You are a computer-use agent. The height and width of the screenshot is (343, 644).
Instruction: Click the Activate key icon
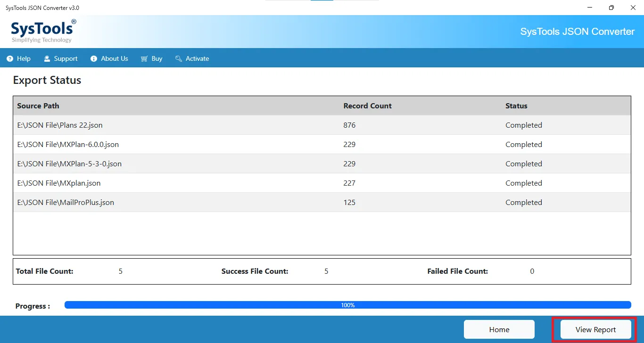(x=179, y=59)
